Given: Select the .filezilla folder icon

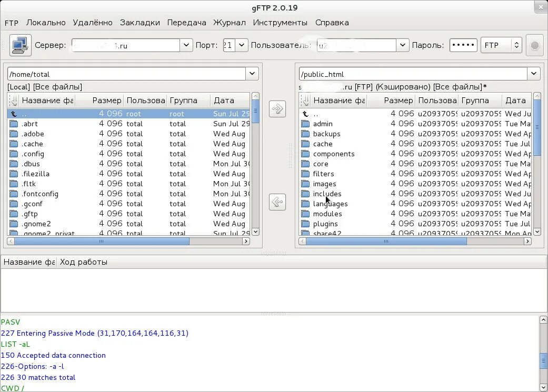Looking at the screenshot, I should click(14, 174).
